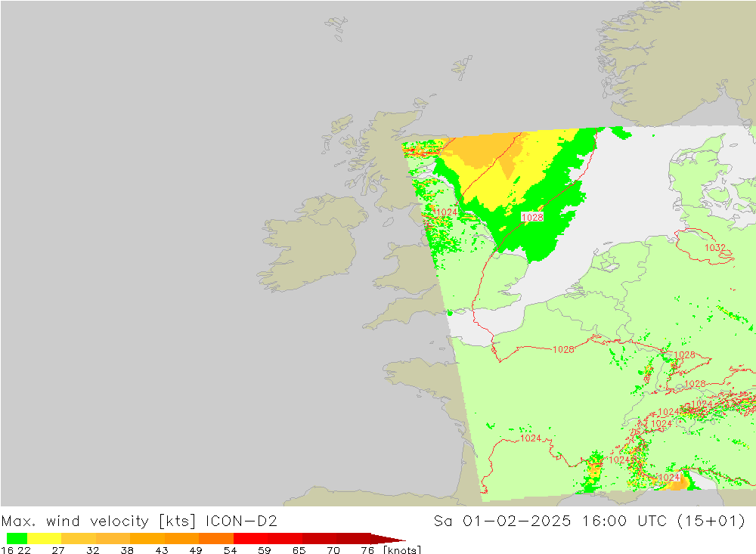Image resolution: width=756 pixels, height=554 pixels.
Task: Pick the orange swatch between 38 and 43
Action: [147, 539]
